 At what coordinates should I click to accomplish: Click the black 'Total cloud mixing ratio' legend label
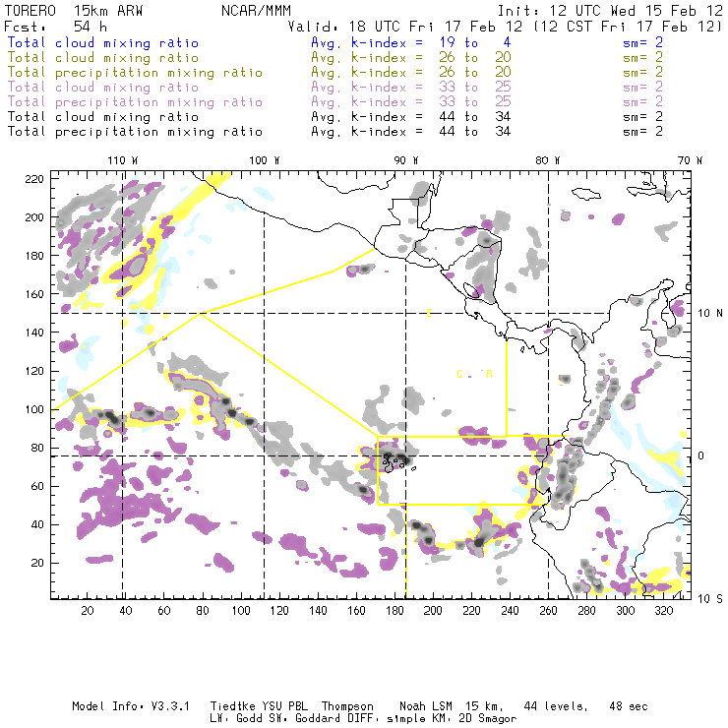click(x=103, y=116)
